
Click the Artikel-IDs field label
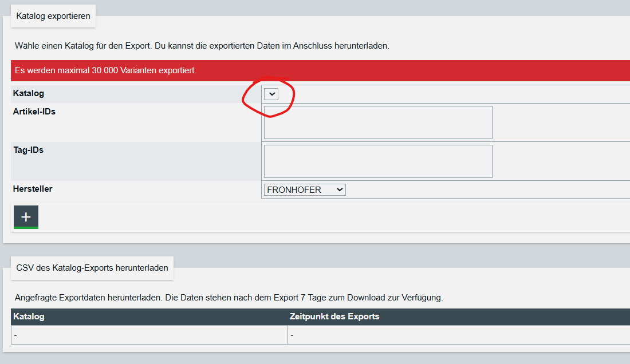point(34,112)
